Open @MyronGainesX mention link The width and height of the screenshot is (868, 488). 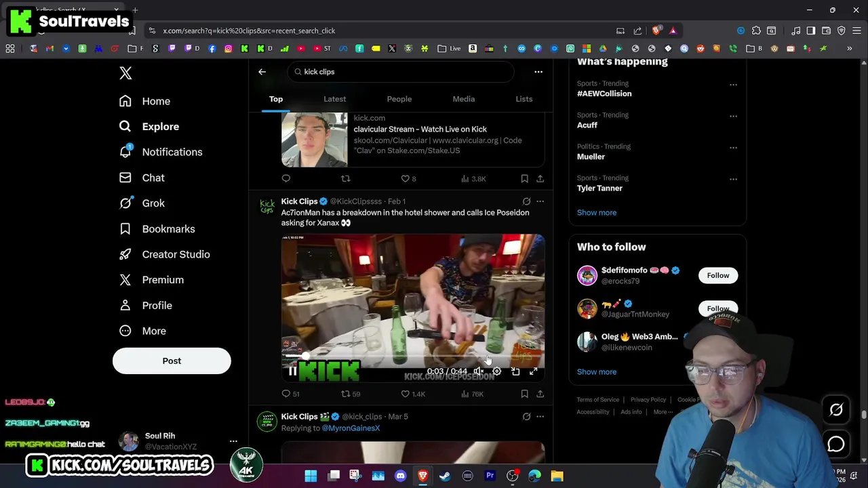(351, 428)
